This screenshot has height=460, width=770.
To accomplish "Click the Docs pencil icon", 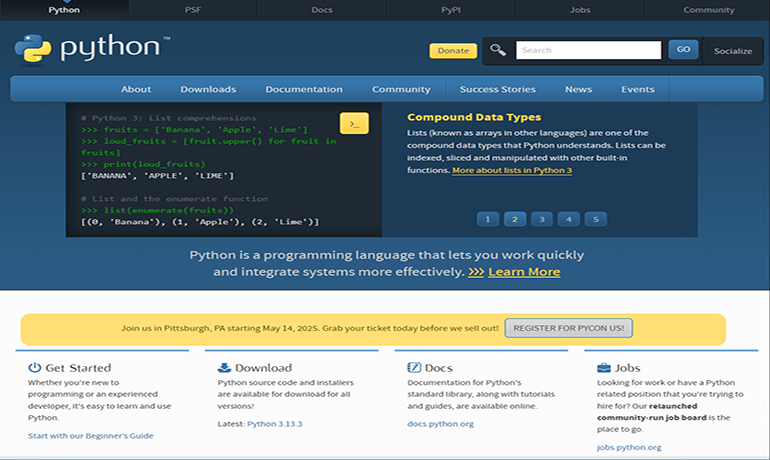I will [414, 367].
